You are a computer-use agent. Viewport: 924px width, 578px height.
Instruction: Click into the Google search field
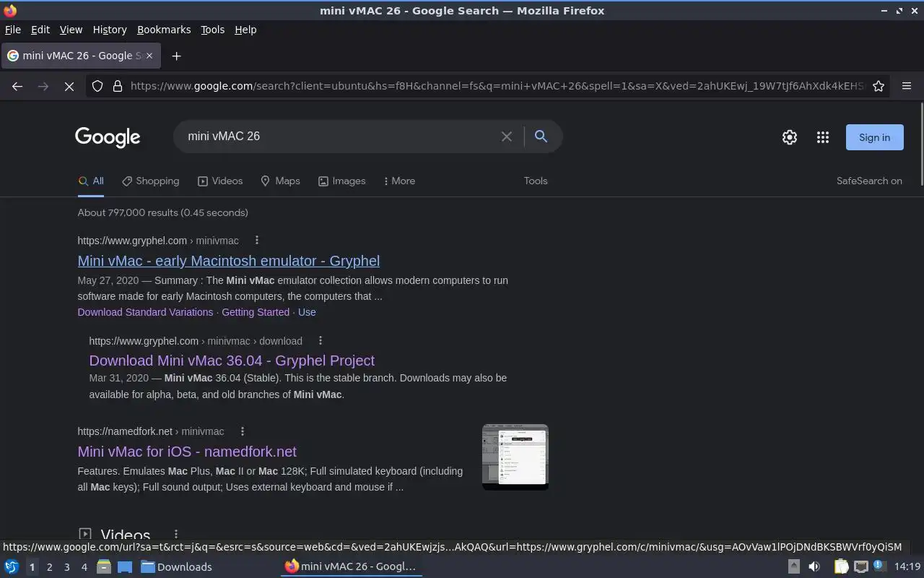(339, 137)
